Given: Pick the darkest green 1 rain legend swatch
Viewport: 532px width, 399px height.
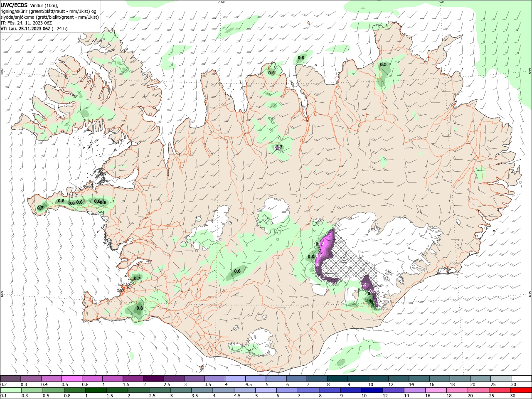Looking at the screenshot, I should click(96, 390).
